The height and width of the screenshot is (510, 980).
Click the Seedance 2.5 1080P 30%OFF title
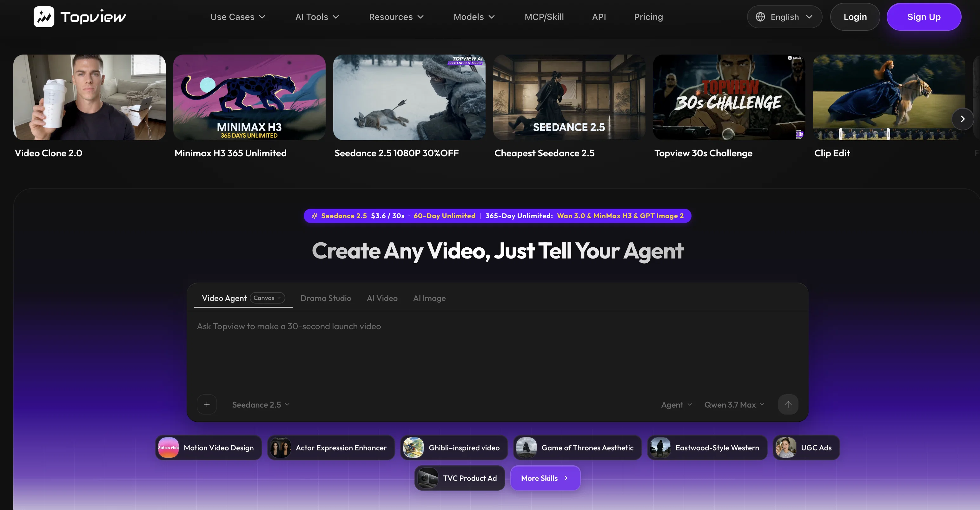[396, 153]
